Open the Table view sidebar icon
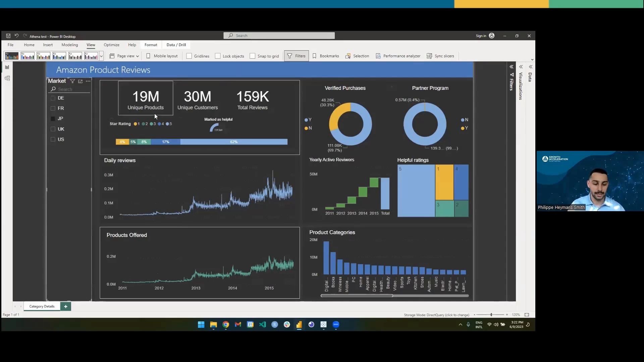This screenshot has height=362, width=644. 7,78
